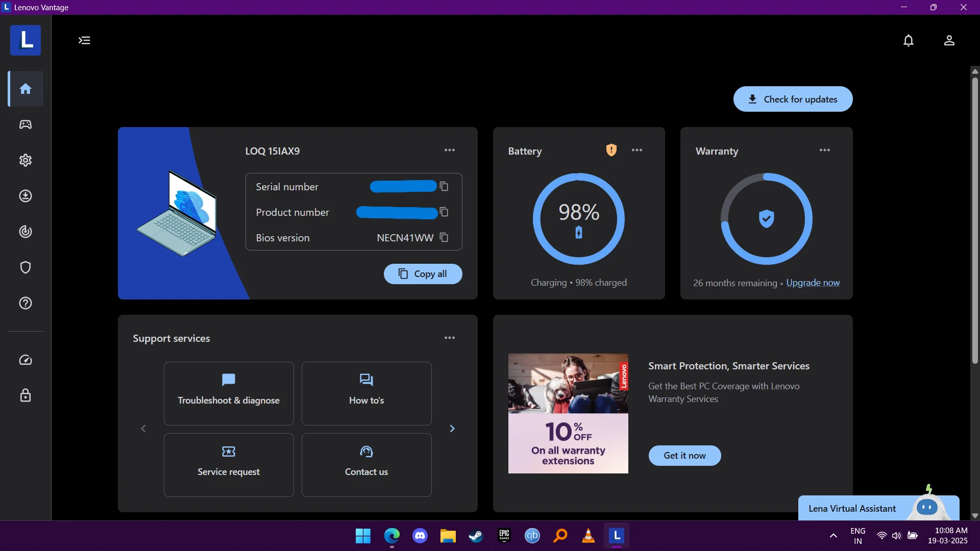Screen dimensions: 980x551
Task: Open the account profile icon
Action: 949,40
